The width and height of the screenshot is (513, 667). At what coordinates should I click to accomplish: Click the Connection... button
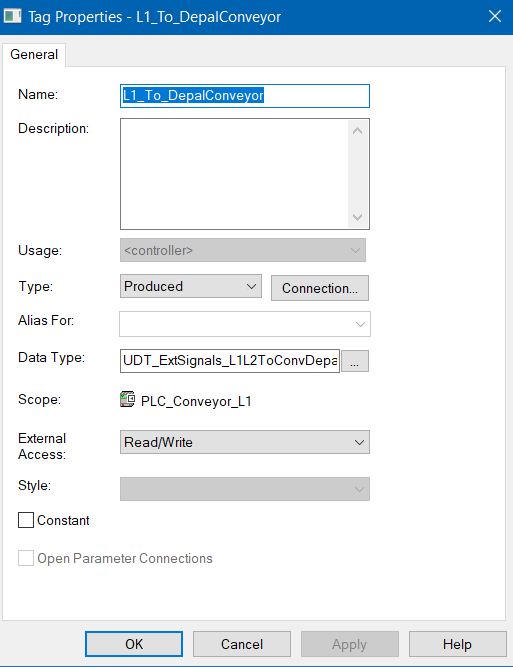point(320,288)
